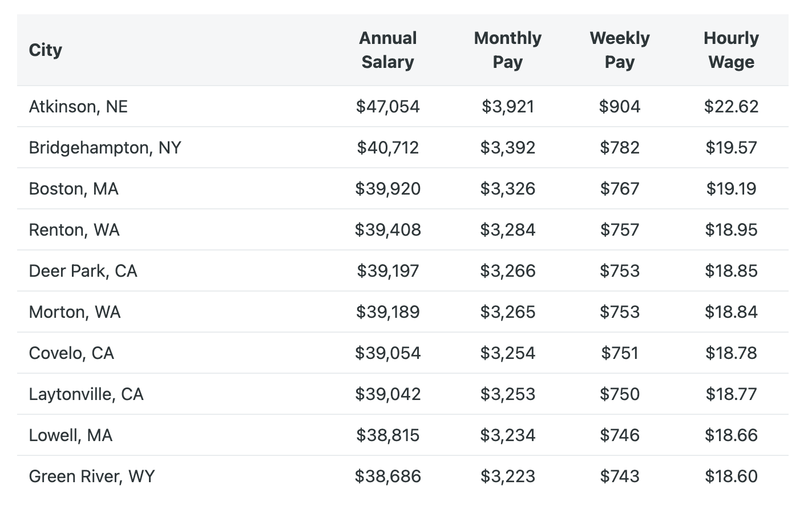Select the Monthly Pay column header
The height and width of the screenshot is (509, 812).
click(x=508, y=50)
